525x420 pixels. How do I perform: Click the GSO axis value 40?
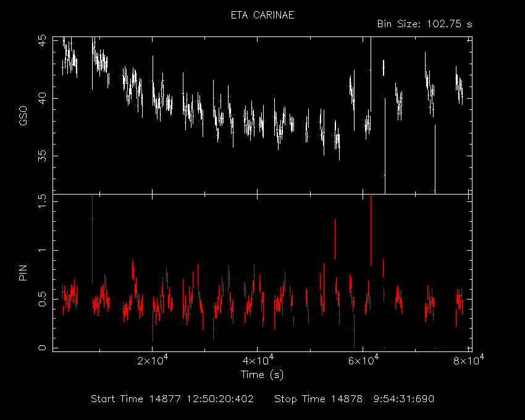(42, 98)
